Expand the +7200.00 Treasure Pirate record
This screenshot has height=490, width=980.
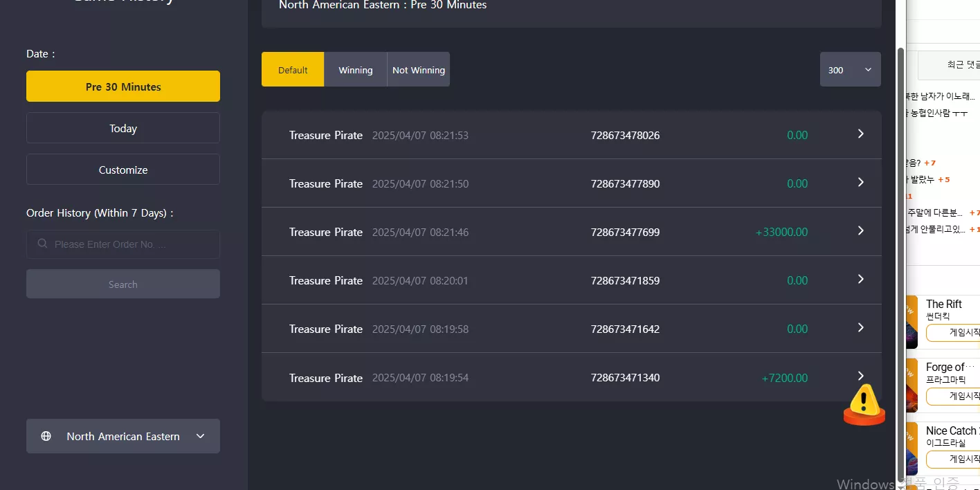click(572, 377)
